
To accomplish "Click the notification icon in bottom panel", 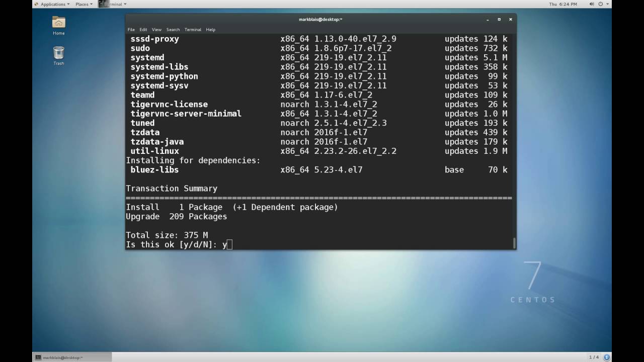I will coord(607,357).
